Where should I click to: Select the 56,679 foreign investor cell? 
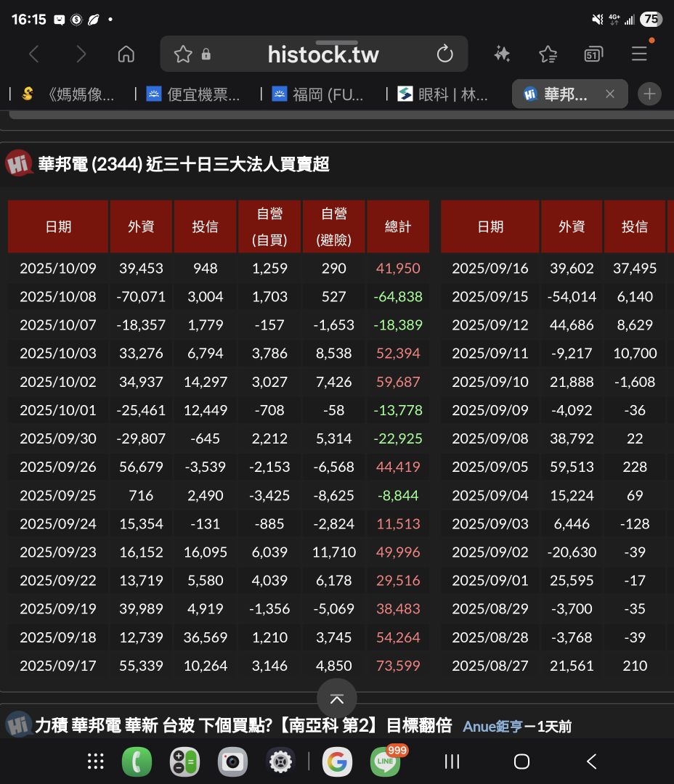[141, 467]
